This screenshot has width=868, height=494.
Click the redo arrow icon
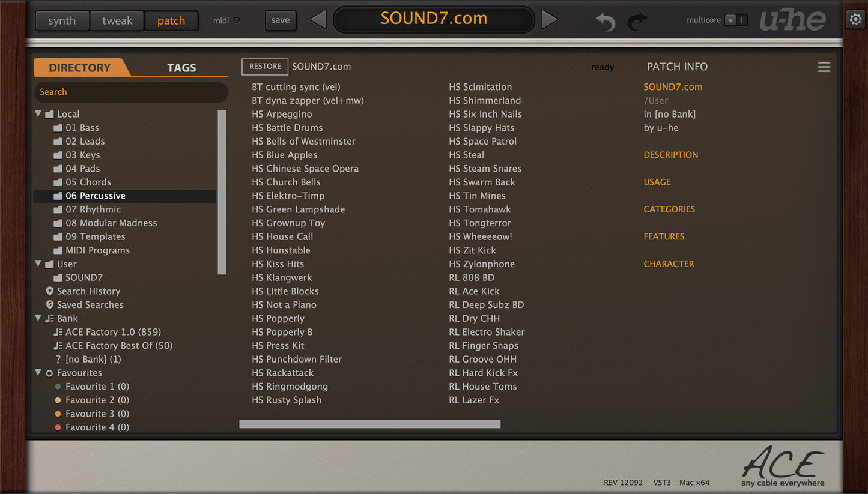637,22
